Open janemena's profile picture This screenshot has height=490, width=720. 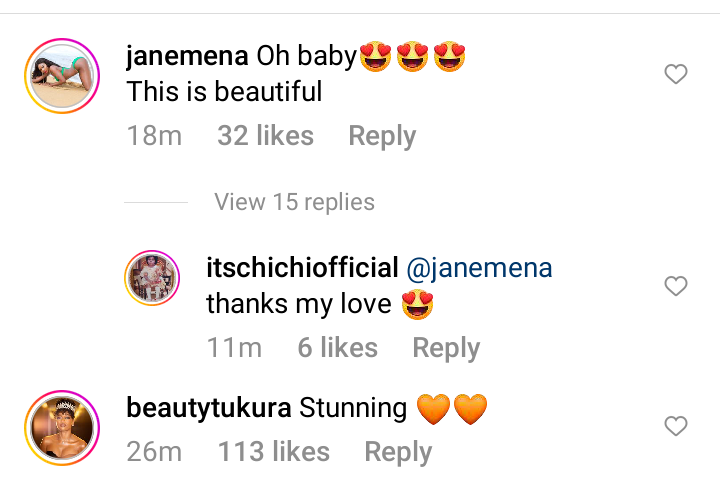pyautogui.click(x=59, y=74)
